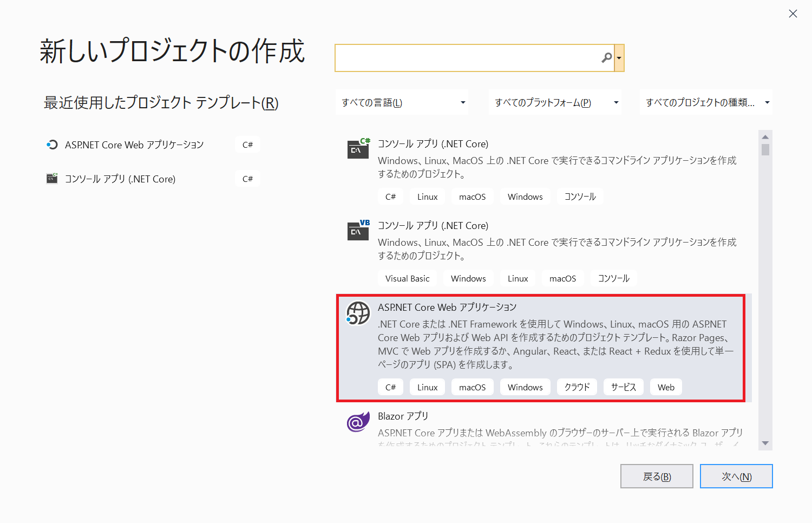Open the search history dropdown arrow
Viewport: 812px width, 523px height.
[x=619, y=58]
